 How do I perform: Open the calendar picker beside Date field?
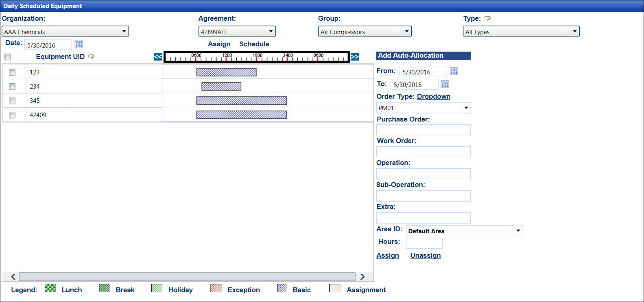coord(79,44)
